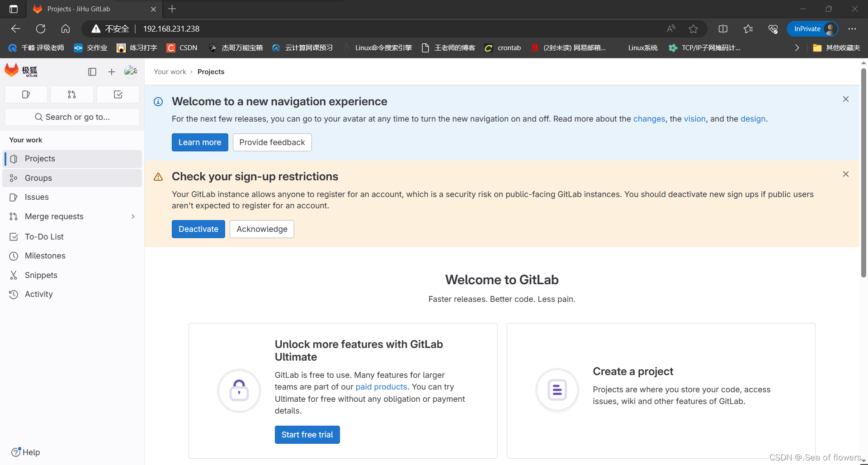The width and height of the screenshot is (868, 465).
Task: Open the changes link
Action: pyautogui.click(x=649, y=119)
